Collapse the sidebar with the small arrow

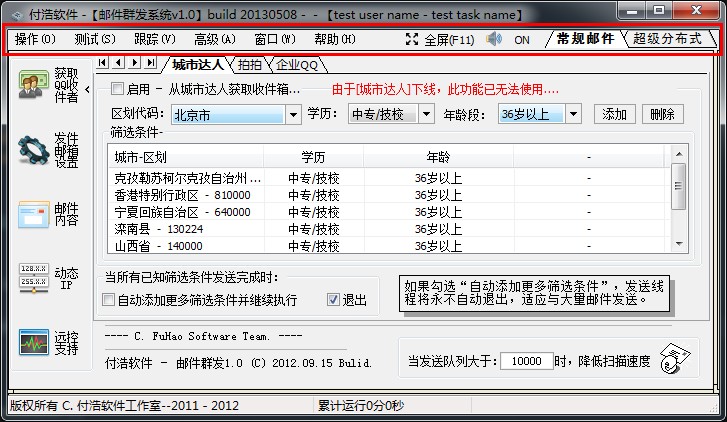(88, 89)
